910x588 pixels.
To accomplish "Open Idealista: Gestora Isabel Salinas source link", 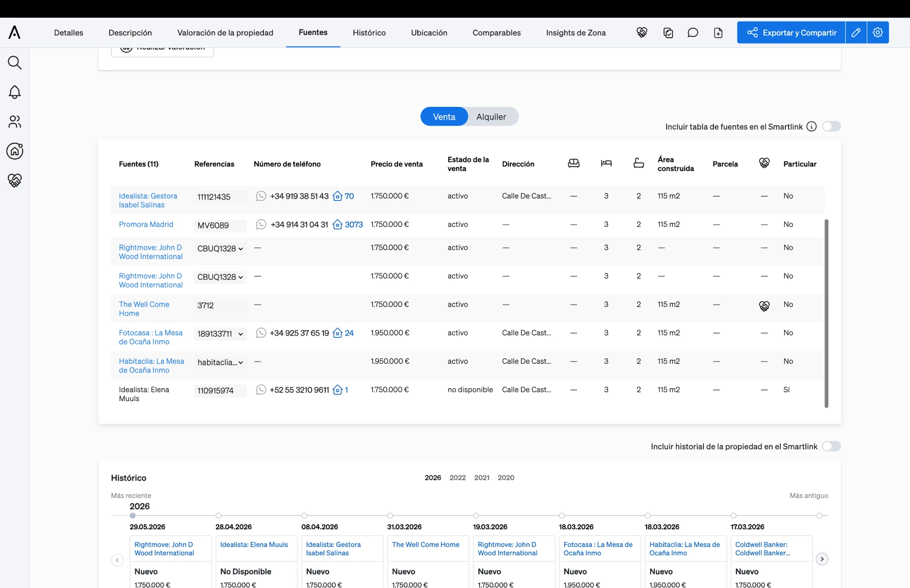I will click(148, 200).
